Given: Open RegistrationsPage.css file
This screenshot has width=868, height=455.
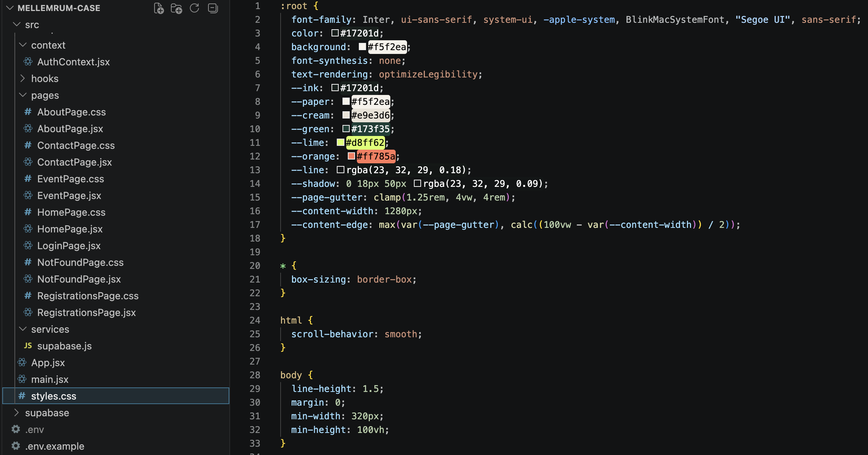Looking at the screenshot, I should [88, 295].
